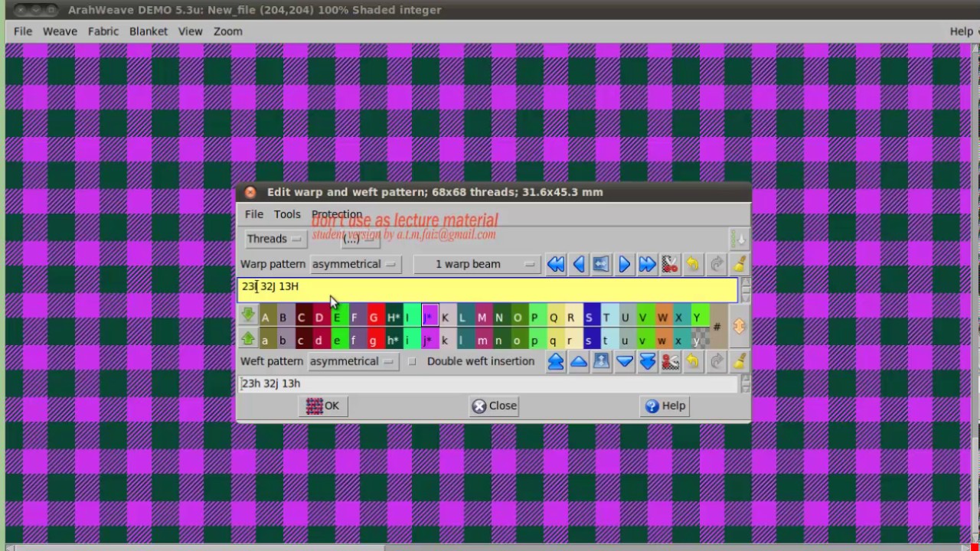Toggle Double weft insertion checkbox
This screenshot has width=980, height=551.
(413, 361)
